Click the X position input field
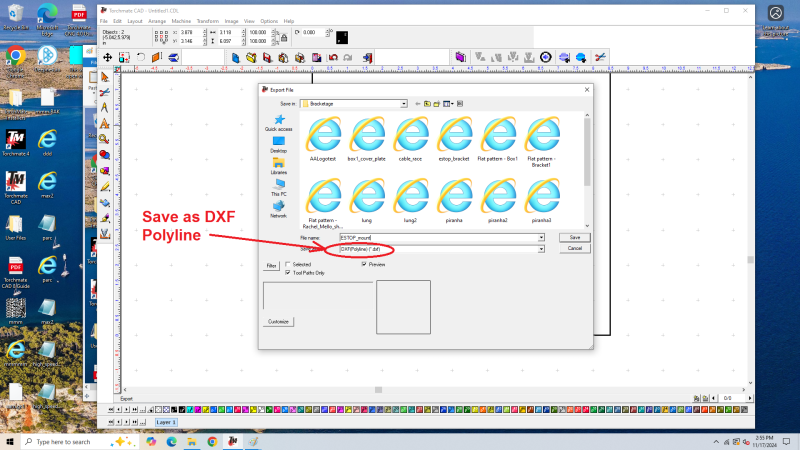Screen dimensions: 800x450 [191, 32]
